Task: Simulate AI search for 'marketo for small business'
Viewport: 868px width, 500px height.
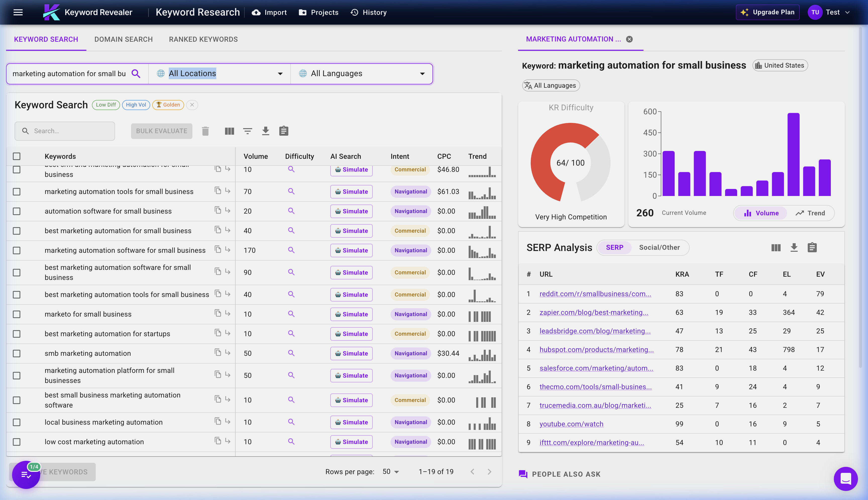Action: pos(351,314)
